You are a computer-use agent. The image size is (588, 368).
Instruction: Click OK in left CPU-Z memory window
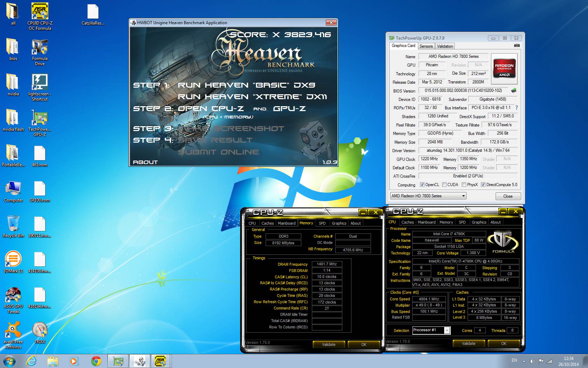tap(364, 345)
